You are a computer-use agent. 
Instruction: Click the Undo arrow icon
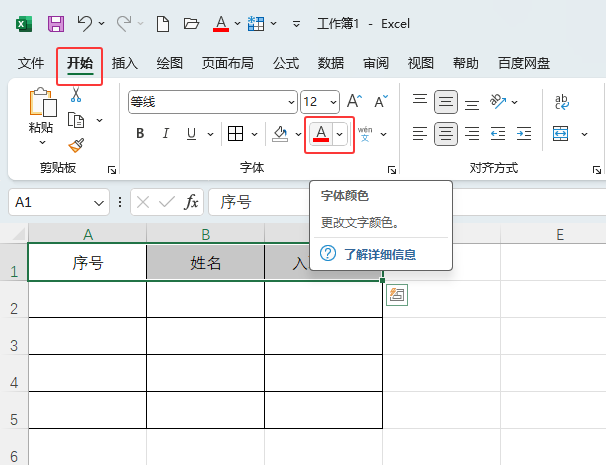click(x=85, y=24)
